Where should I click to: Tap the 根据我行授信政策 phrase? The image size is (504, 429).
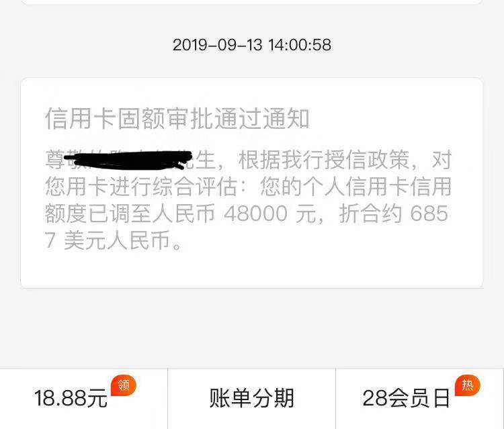pos(324,159)
